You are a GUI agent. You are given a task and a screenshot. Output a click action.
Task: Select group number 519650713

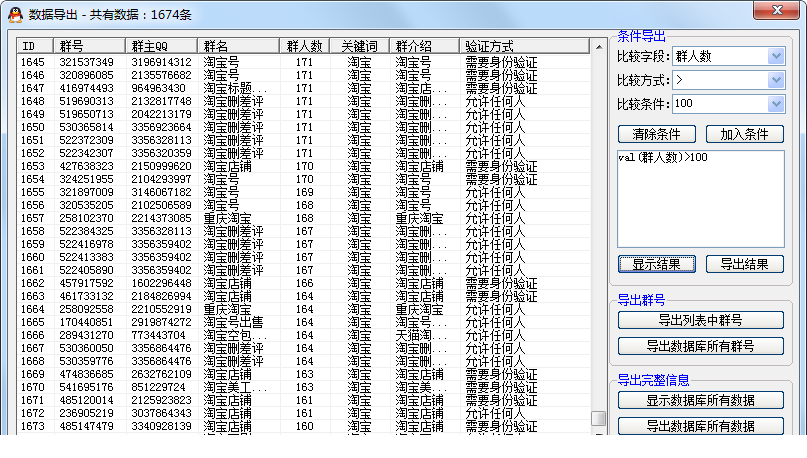86,114
